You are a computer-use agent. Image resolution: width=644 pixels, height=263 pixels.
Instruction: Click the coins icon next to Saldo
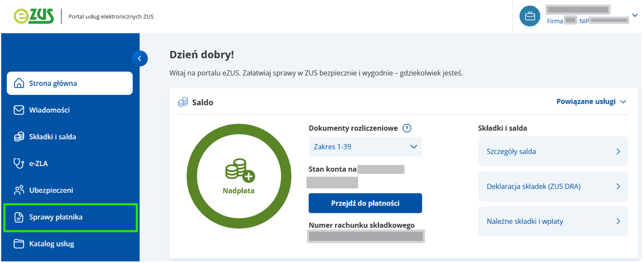(x=183, y=102)
